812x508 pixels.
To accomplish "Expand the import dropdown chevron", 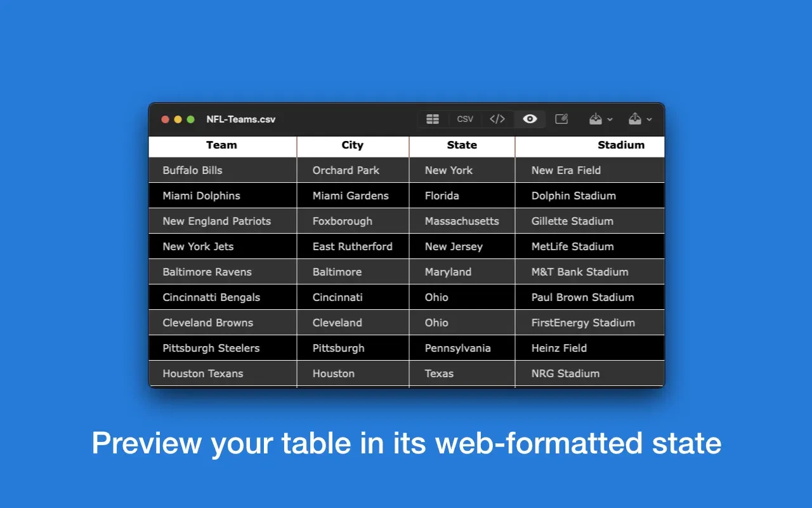I will tap(610, 120).
